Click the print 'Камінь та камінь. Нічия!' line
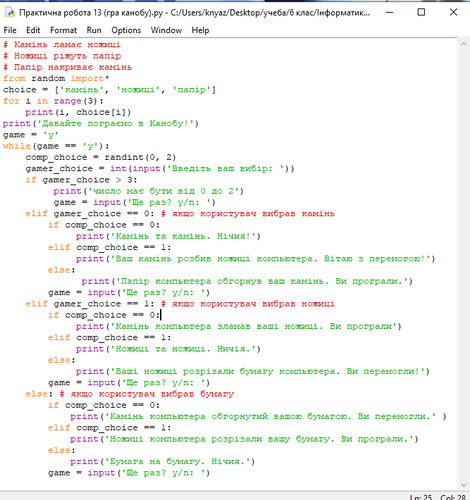The width and height of the screenshot is (470, 500). click(x=168, y=236)
